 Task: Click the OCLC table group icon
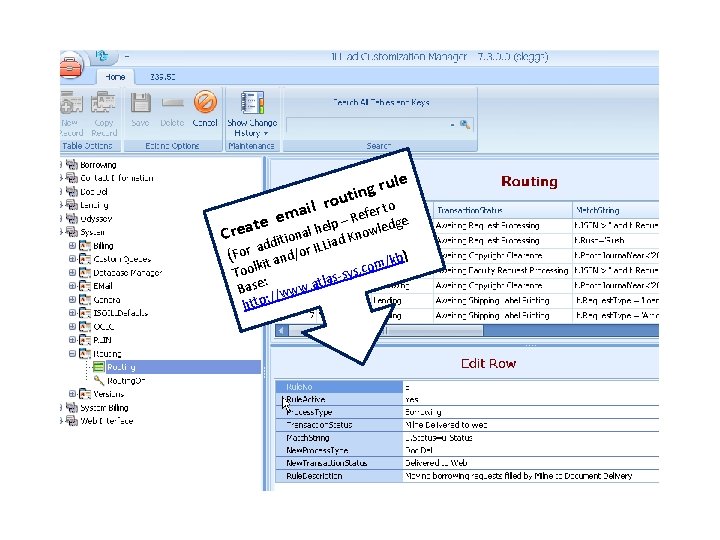85,326
